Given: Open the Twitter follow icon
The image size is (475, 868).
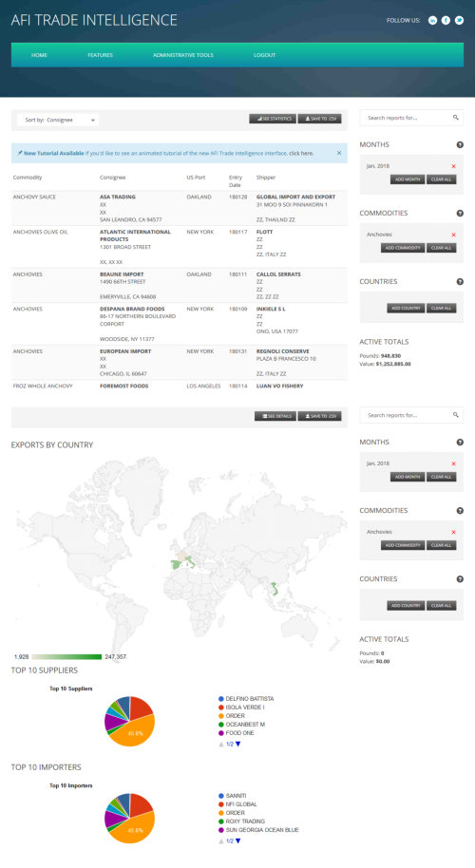Looking at the screenshot, I should pos(459,21).
